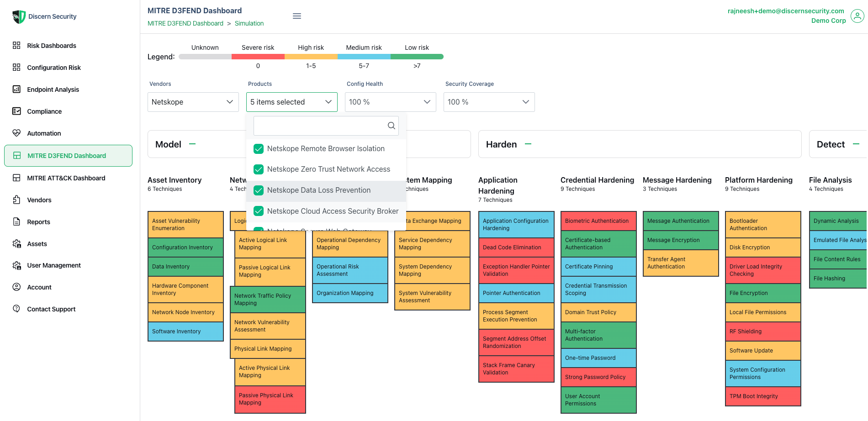Click the Simulation breadcrumb link
The image size is (868, 421).
pyautogui.click(x=249, y=23)
